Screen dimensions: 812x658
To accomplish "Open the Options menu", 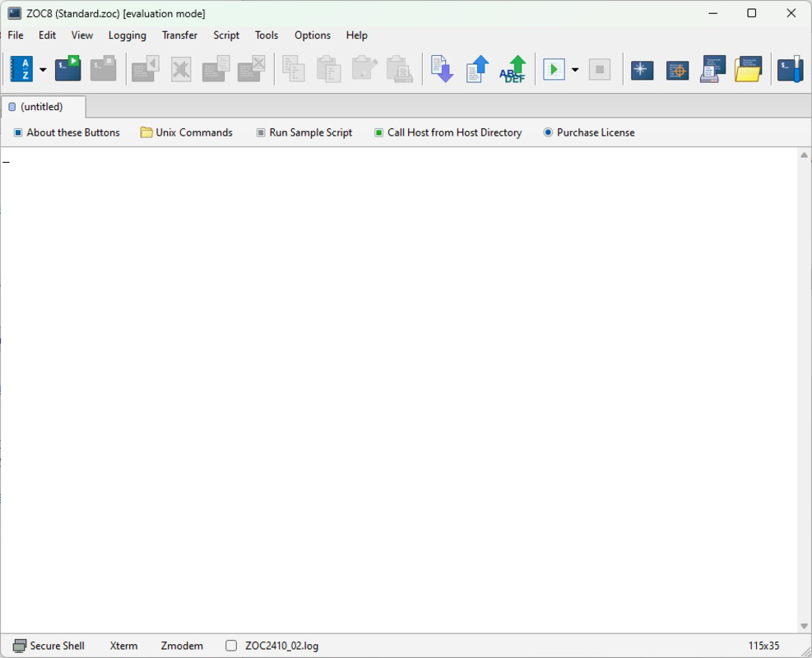I will click(313, 35).
